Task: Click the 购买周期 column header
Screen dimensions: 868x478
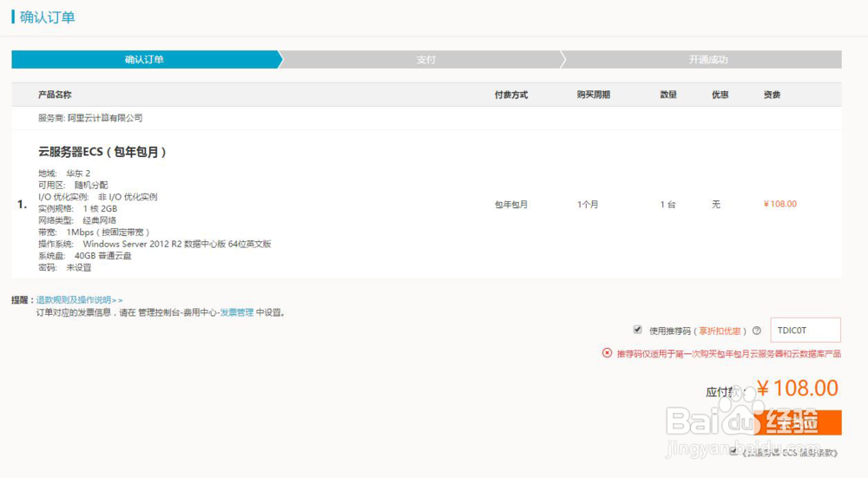Action: click(594, 95)
